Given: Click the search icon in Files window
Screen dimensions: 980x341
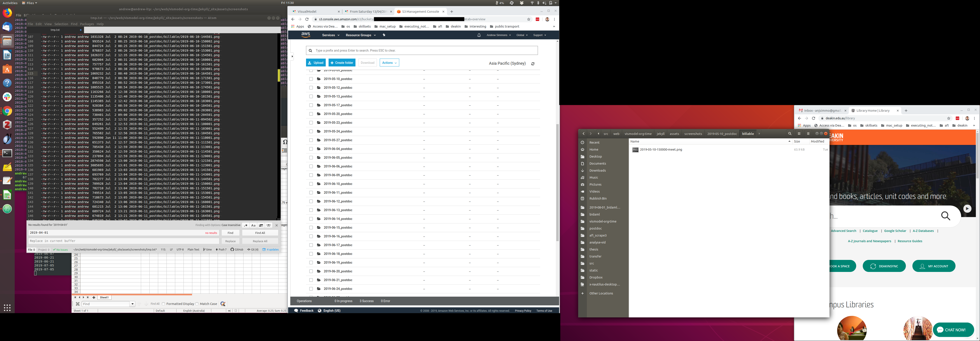Looking at the screenshot, I should (x=790, y=134).
